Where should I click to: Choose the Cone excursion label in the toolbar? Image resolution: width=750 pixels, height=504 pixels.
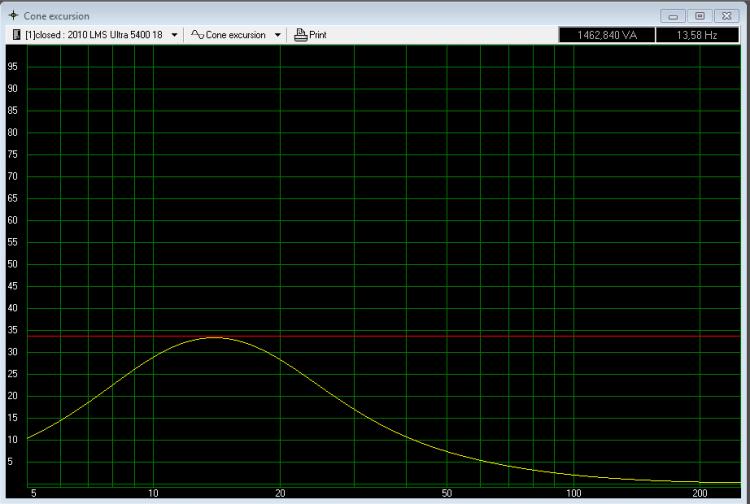tap(236, 35)
